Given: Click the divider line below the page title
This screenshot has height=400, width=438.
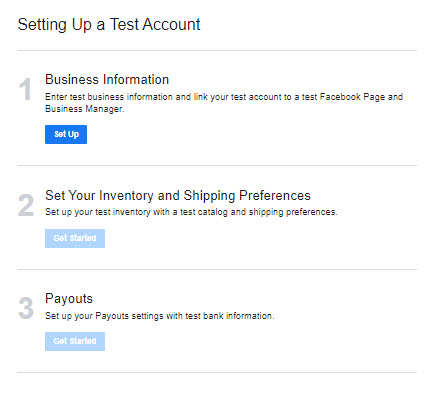Looking at the screenshot, I should tap(217, 51).
